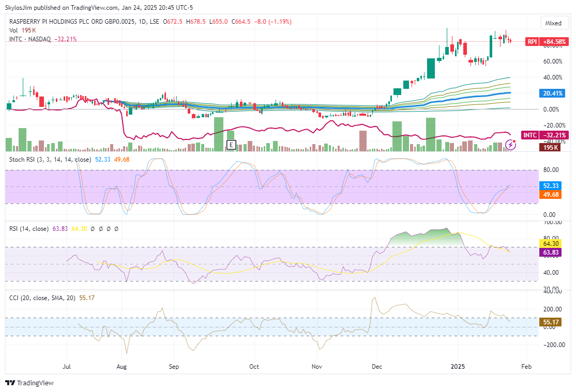Image resolution: width=576 pixels, height=392 pixels.
Task: Click the open price 'O672.5' value
Action: pos(173,22)
